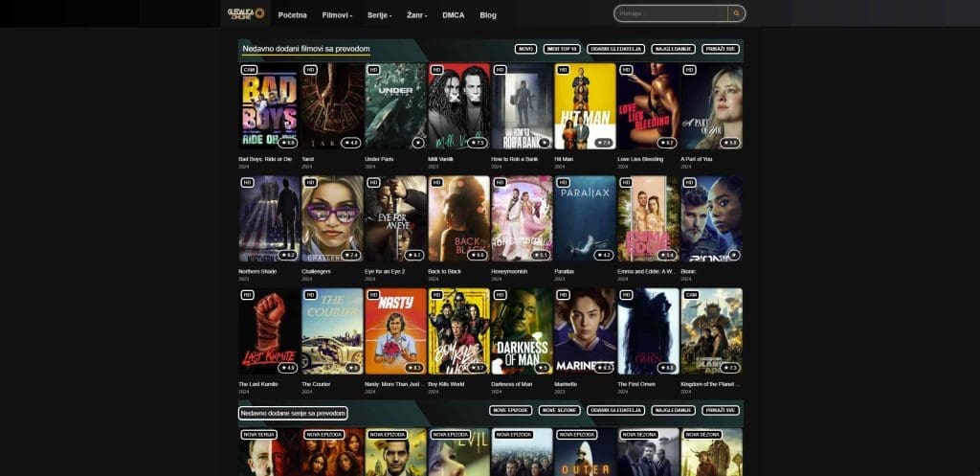Open the DMCA page
This screenshot has height=476, width=980.
point(453,15)
